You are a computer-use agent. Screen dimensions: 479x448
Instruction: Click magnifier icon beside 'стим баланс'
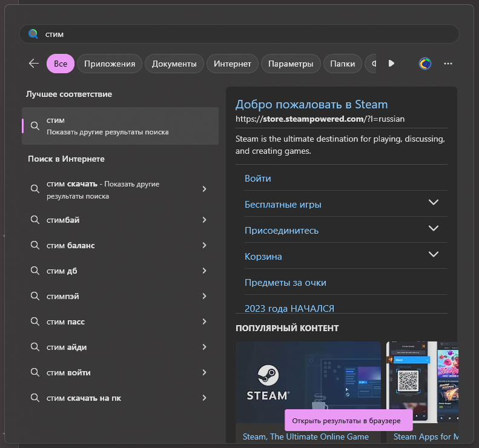pos(35,245)
